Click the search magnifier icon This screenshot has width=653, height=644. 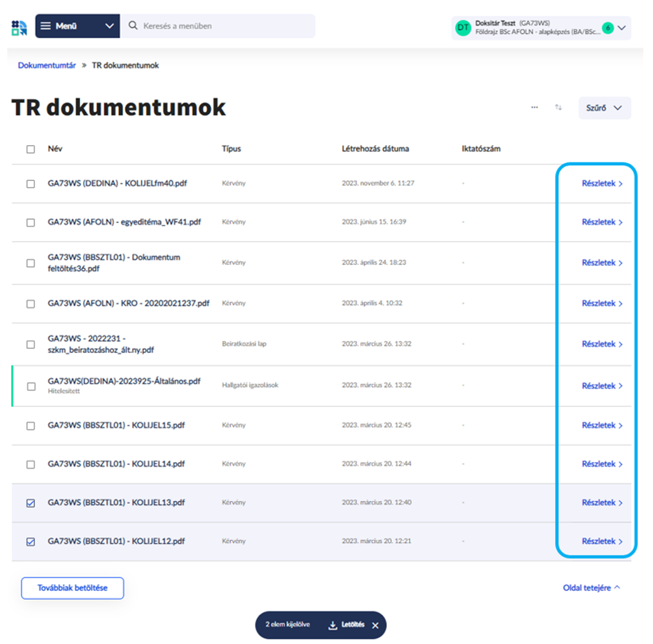pos(133,26)
